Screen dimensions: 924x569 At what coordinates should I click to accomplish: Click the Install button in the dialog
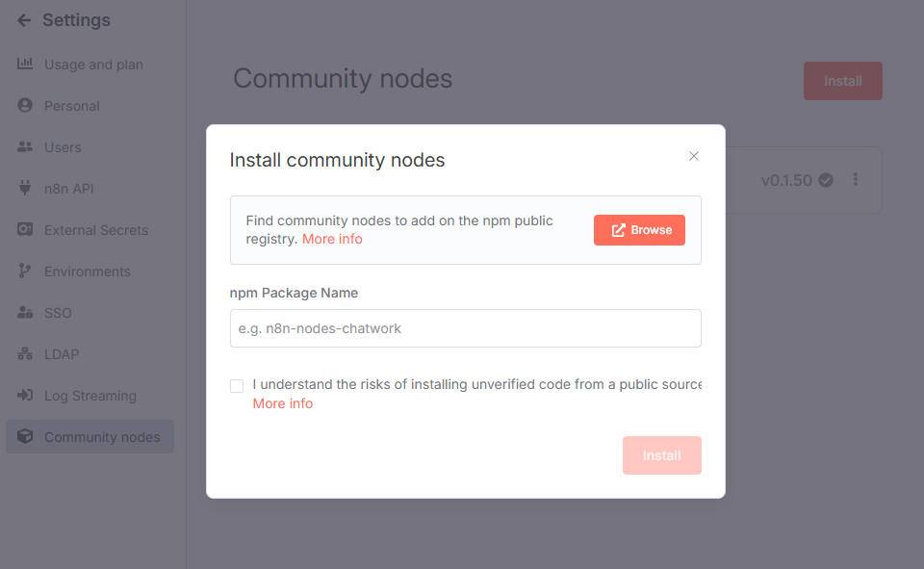662,455
